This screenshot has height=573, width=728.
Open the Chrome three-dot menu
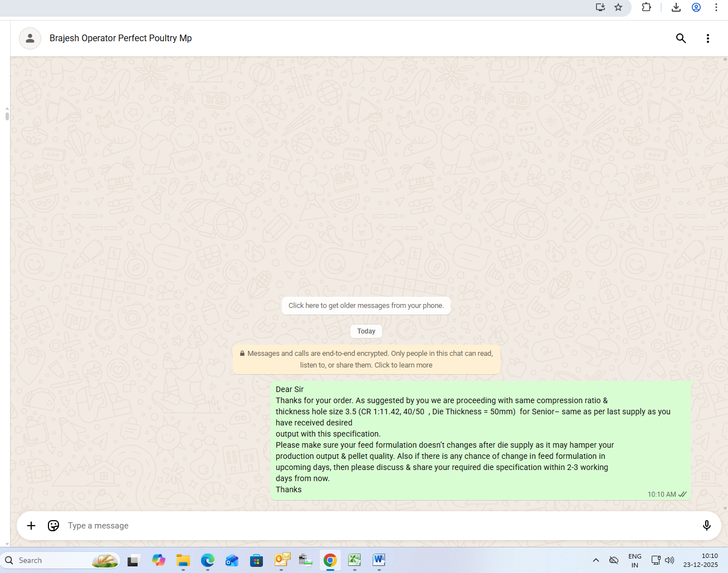pos(716,7)
